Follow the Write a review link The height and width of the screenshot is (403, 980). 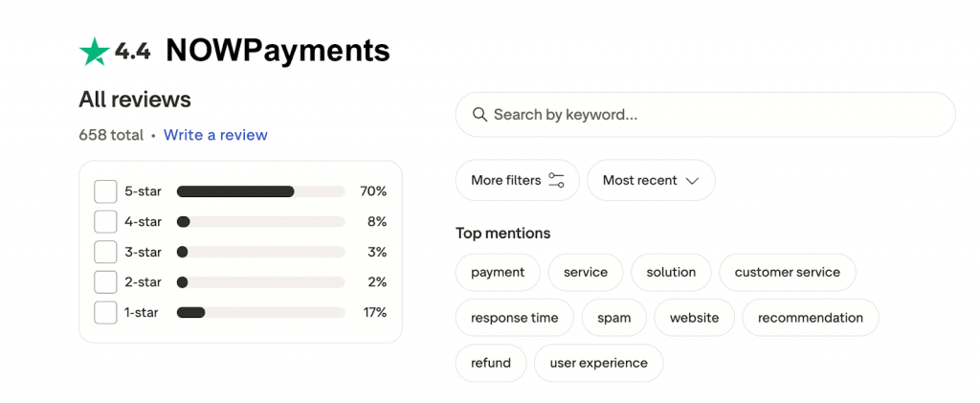click(215, 135)
